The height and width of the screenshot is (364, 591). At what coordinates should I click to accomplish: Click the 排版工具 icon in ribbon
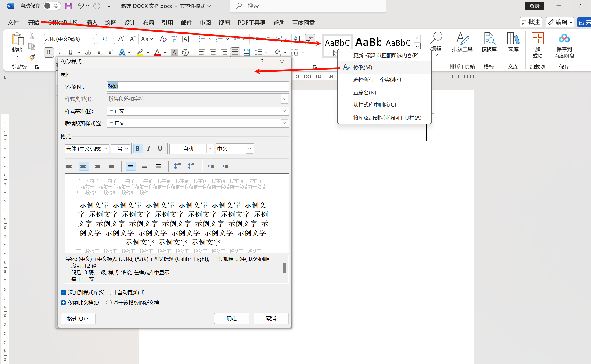pyautogui.click(x=462, y=39)
